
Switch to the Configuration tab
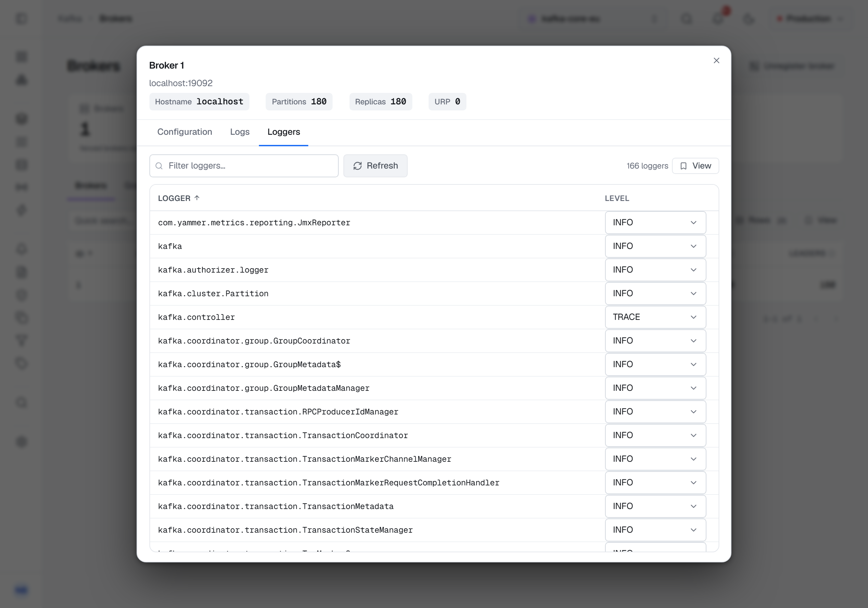click(185, 132)
